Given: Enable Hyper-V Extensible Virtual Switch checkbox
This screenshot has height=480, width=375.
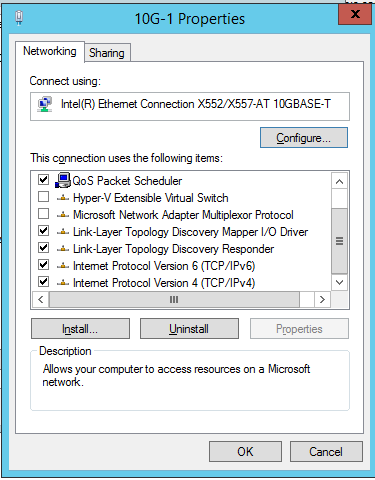Looking at the screenshot, I should click(43, 197).
